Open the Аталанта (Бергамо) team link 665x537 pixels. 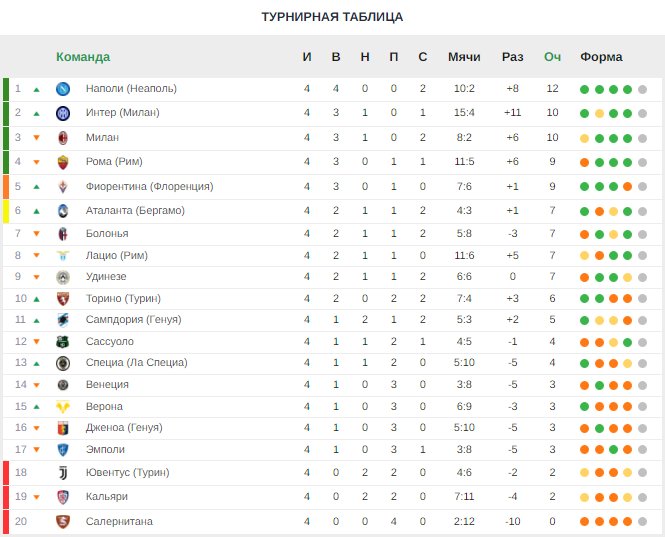tap(135, 210)
